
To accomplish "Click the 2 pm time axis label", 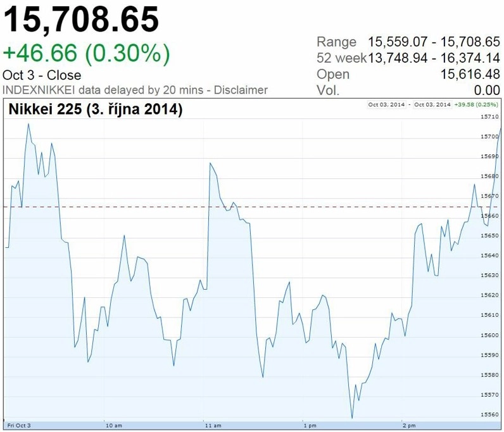I will click(409, 426).
